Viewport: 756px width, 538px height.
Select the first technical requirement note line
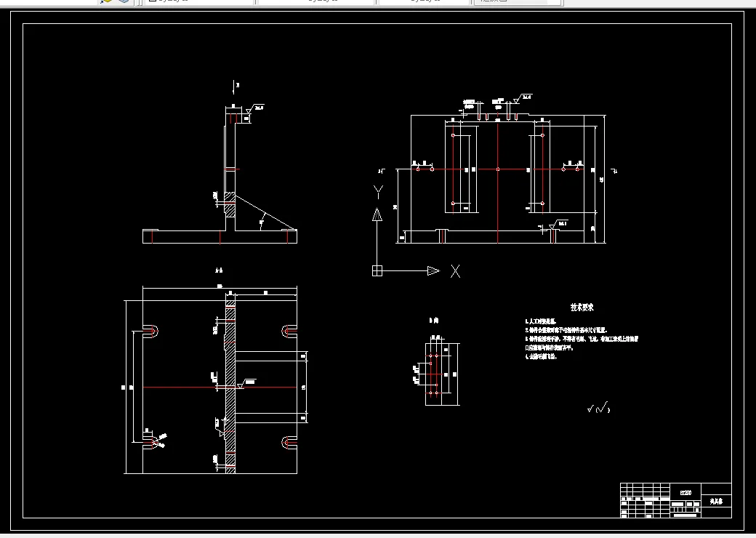pyautogui.click(x=541, y=321)
